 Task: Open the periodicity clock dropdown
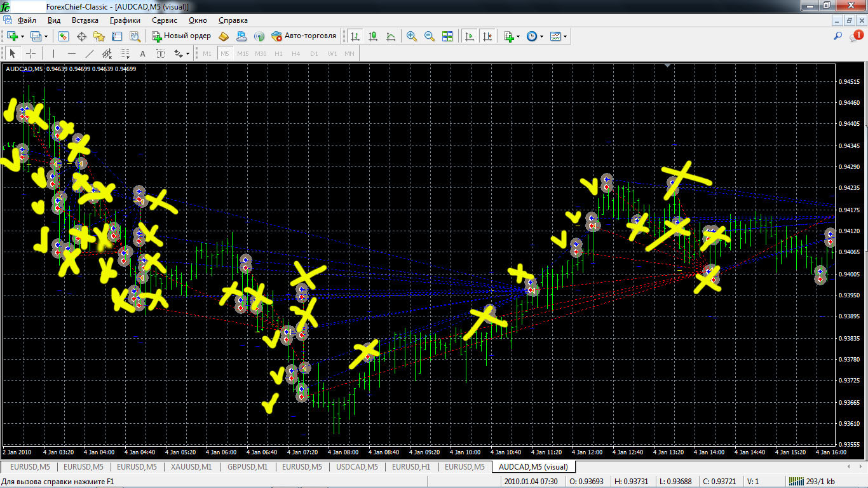coord(541,36)
